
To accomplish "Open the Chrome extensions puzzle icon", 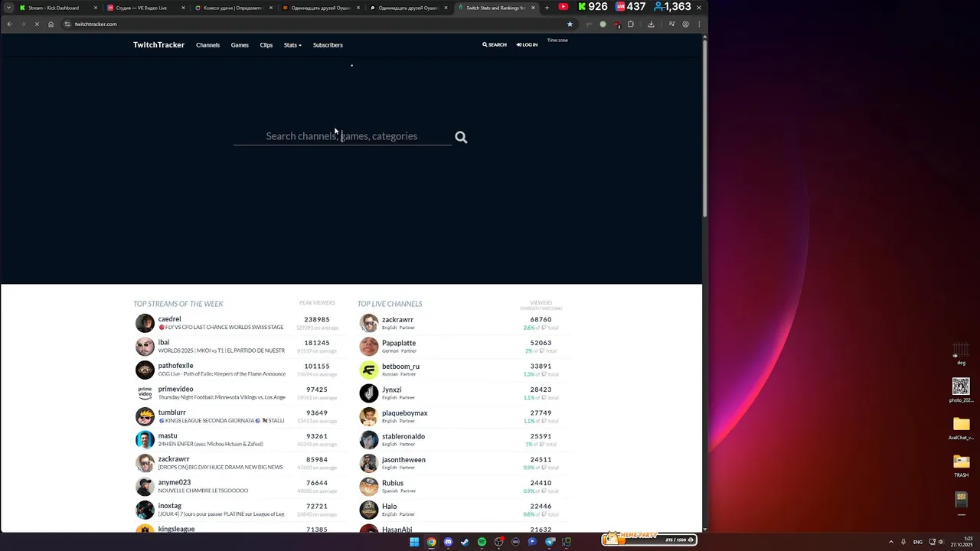I will click(631, 24).
